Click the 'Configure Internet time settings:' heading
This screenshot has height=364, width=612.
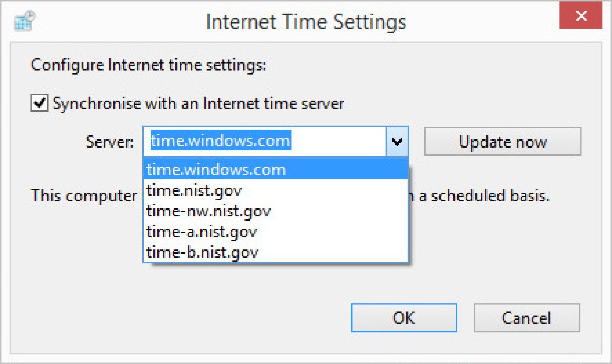coord(149,65)
